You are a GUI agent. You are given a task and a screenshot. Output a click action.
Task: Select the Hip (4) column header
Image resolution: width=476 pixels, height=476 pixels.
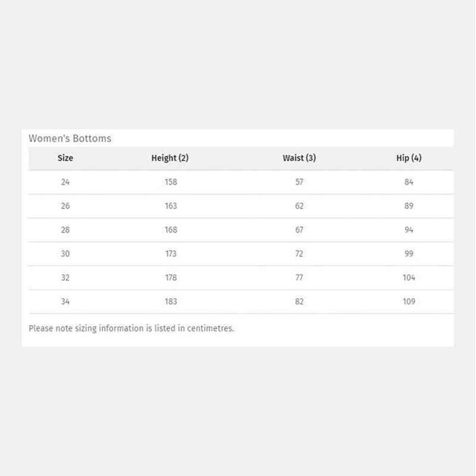click(409, 158)
